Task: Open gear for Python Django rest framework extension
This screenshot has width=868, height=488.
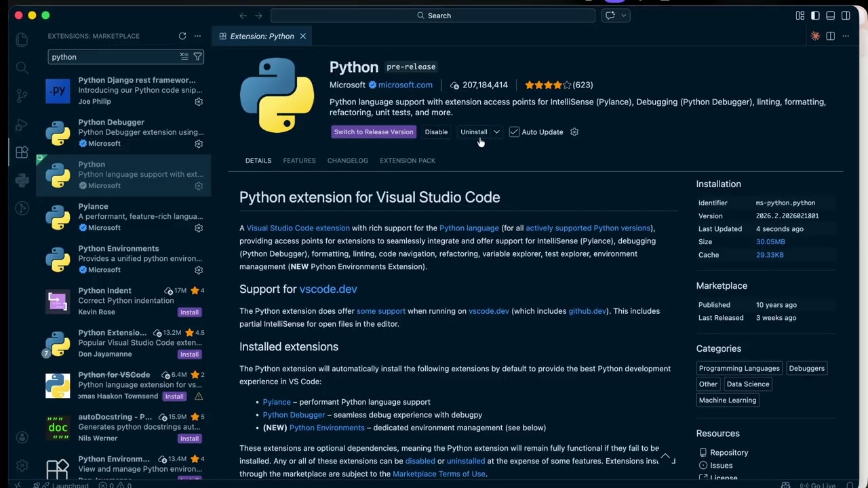Action: tap(199, 102)
